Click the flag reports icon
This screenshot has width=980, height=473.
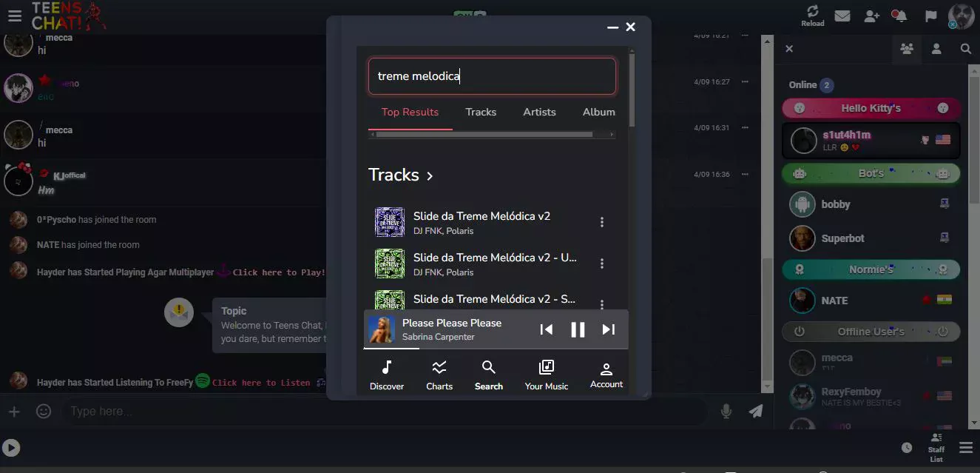click(x=931, y=16)
